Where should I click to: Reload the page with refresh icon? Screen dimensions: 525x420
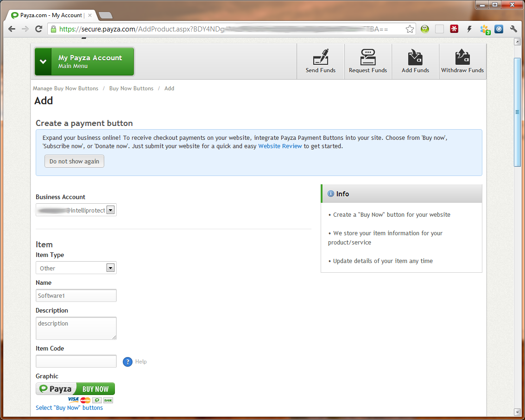click(x=38, y=29)
